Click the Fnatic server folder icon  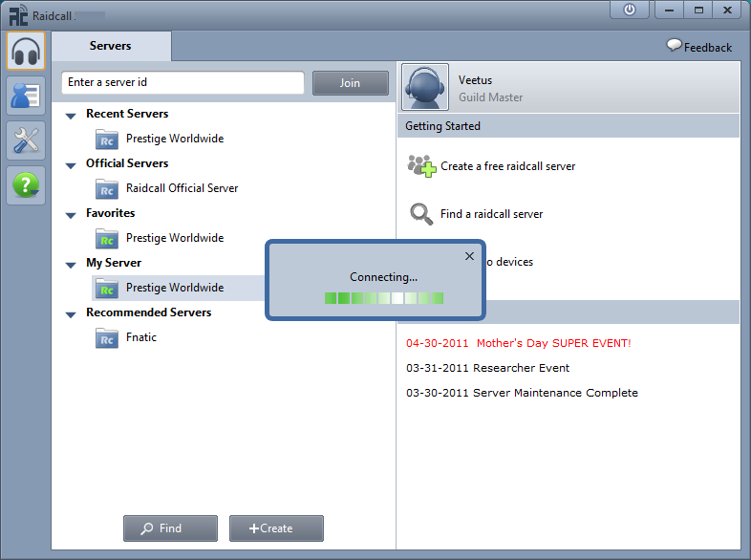coord(107,338)
